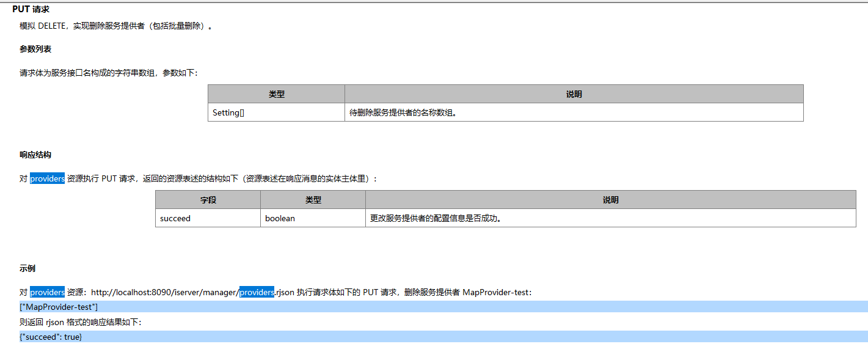Click highlighted "providers" in the 响应结构 sentence

tap(47, 179)
